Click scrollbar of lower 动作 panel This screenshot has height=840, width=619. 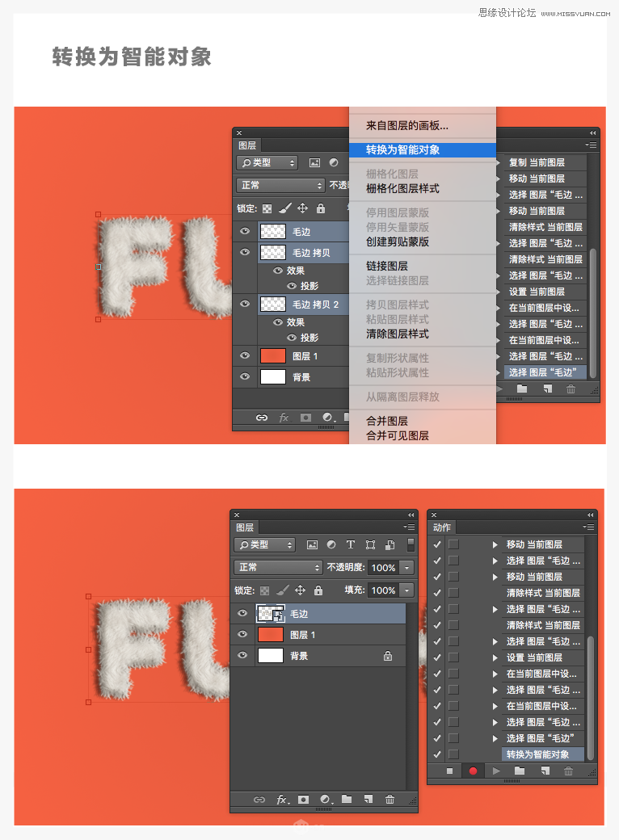coord(591,698)
